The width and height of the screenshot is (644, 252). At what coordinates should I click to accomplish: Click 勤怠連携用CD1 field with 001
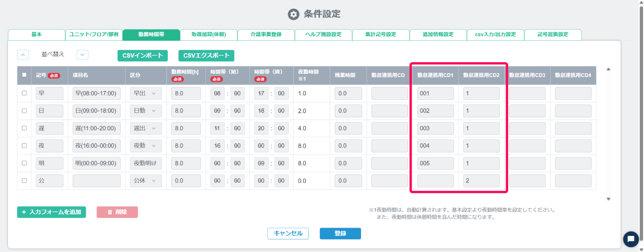pyautogui.click(x=435, y=93)
